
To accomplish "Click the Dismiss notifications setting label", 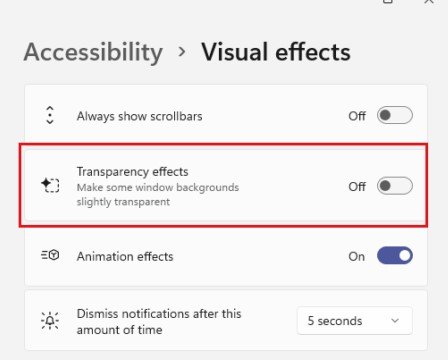I will [x=159, y=322].
